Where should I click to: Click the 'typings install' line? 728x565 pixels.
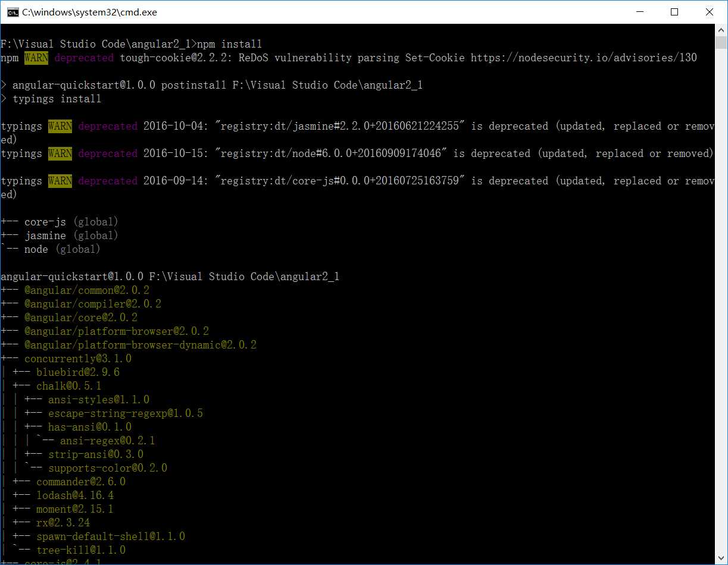click(x=57, y=99)
